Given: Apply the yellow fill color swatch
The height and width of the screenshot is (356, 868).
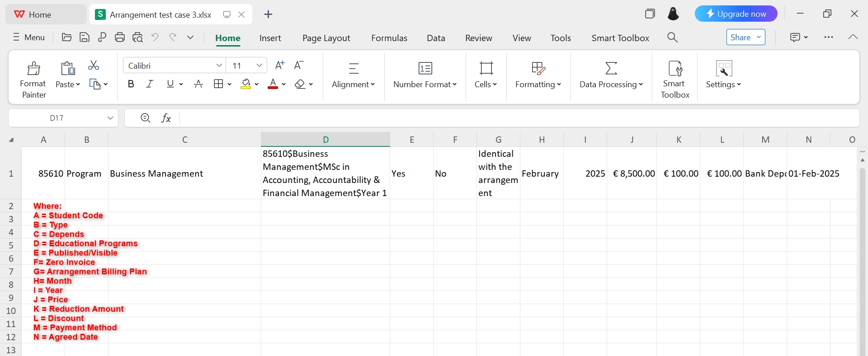Looking at the screenshot, I should (x=246, y=84).
